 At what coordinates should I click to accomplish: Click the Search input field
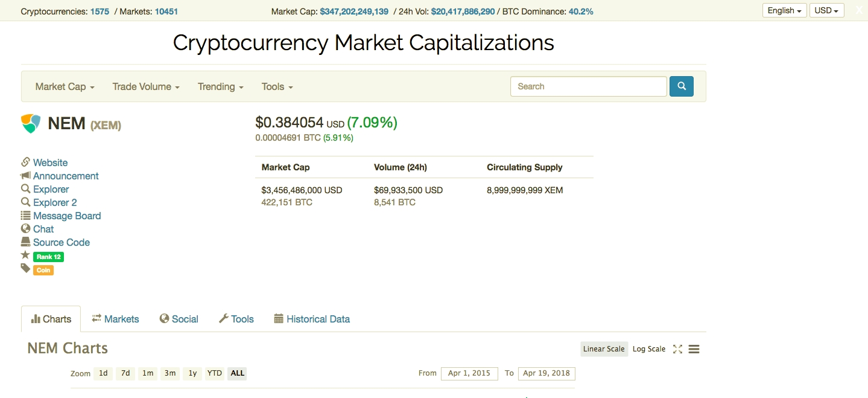[x=588, y=86]
